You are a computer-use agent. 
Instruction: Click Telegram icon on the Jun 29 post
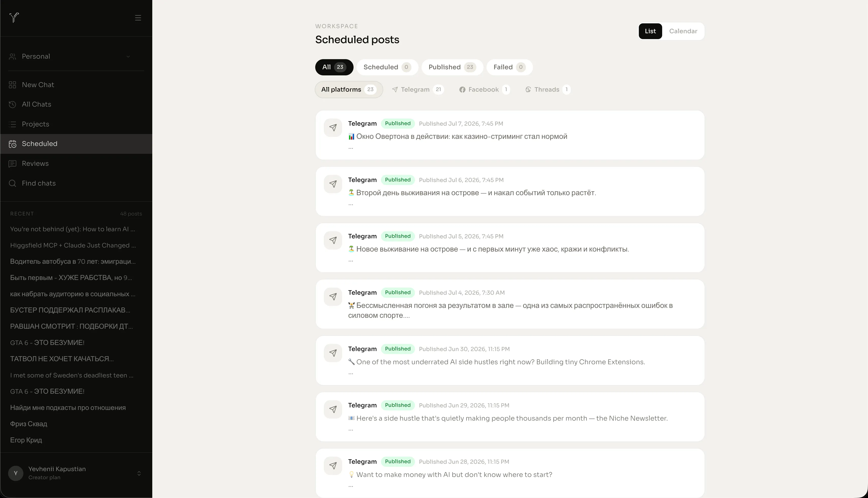tap(333, 409)
